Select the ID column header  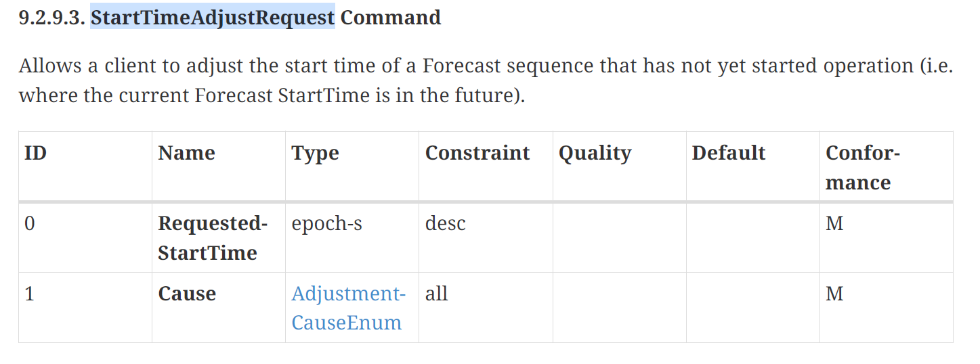(35, 153)
